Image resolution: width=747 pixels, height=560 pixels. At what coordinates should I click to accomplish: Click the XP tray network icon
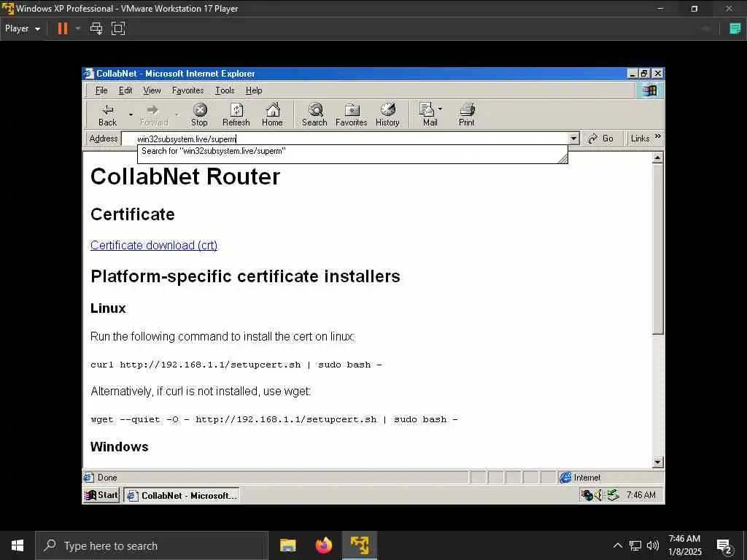pyautogui.click(x=587, y=495)
